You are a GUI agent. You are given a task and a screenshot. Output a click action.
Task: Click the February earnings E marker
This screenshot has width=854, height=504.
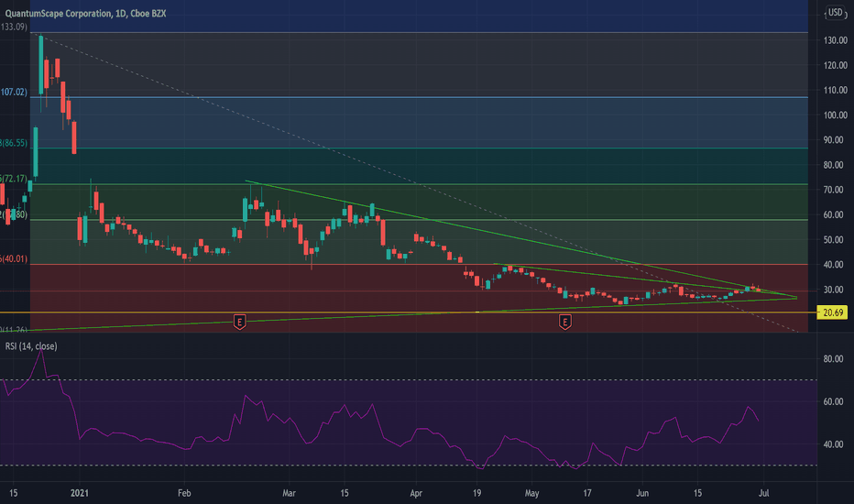[x=239, y=322]
